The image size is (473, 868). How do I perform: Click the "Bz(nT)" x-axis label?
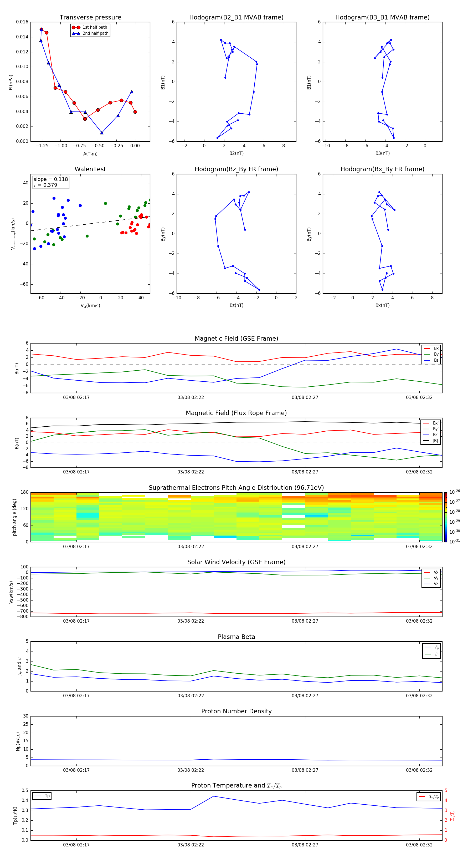tap(236, 305)
